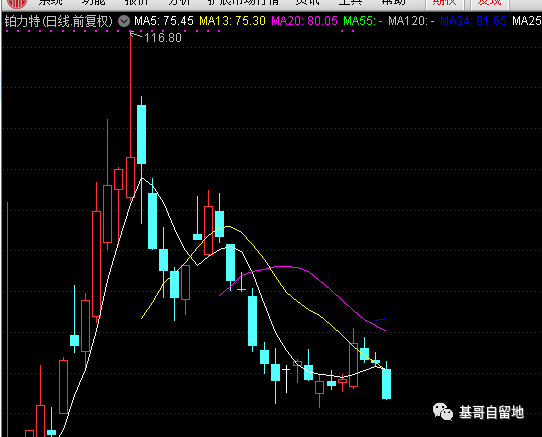Open the 功能 menu

[x=93, y=3]
